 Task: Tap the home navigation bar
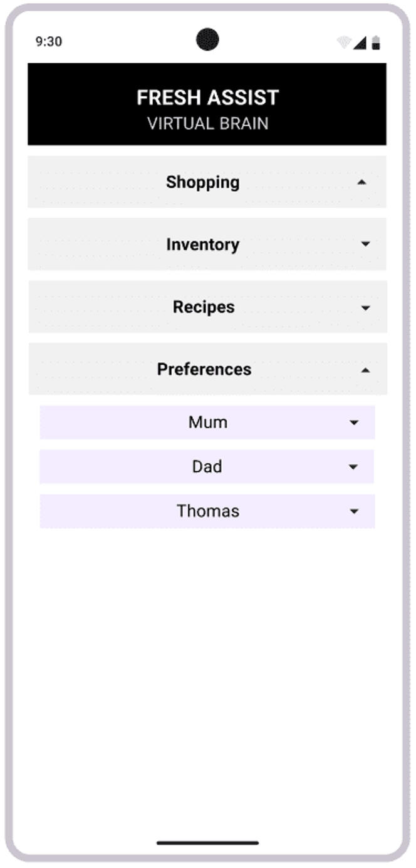207,843
